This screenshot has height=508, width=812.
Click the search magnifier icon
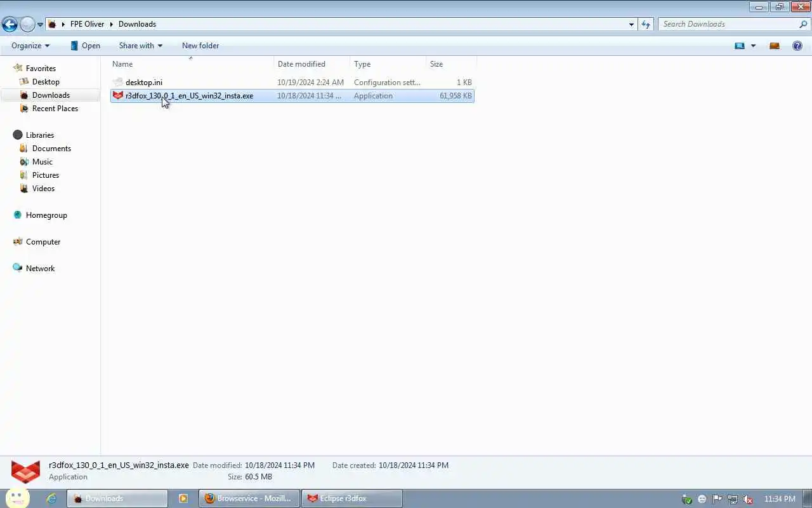(803, 24)
